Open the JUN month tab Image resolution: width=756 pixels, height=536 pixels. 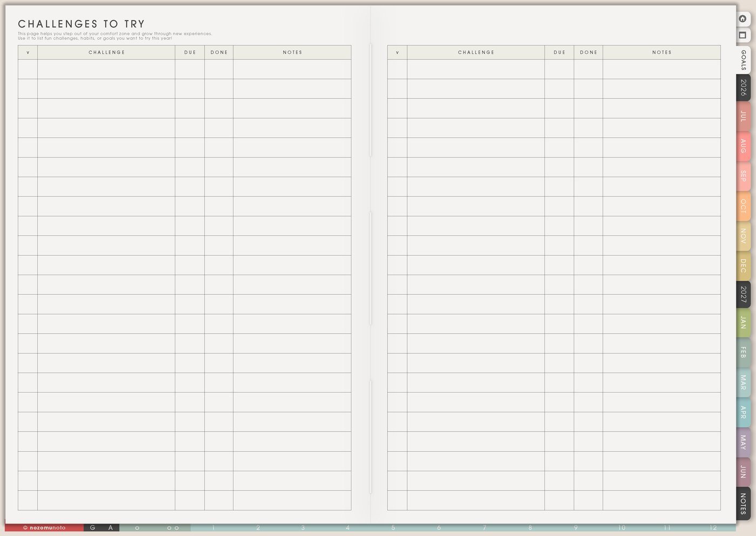coord(744,472)
